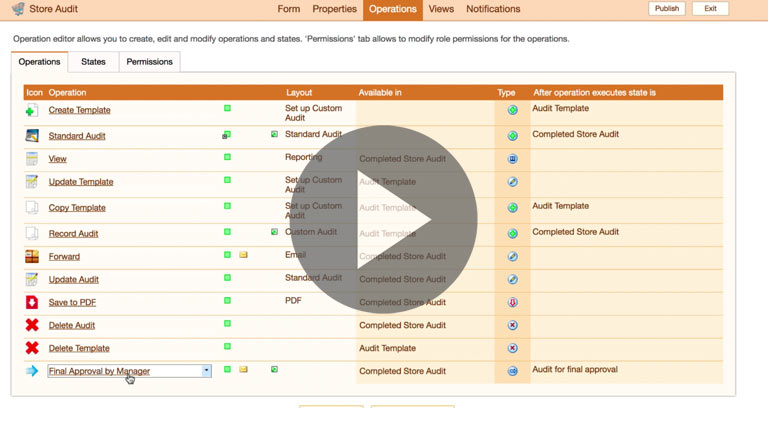Click the Save to PDF row icon
The width and height of the screenshot is (768, 432).
[32, 302]
